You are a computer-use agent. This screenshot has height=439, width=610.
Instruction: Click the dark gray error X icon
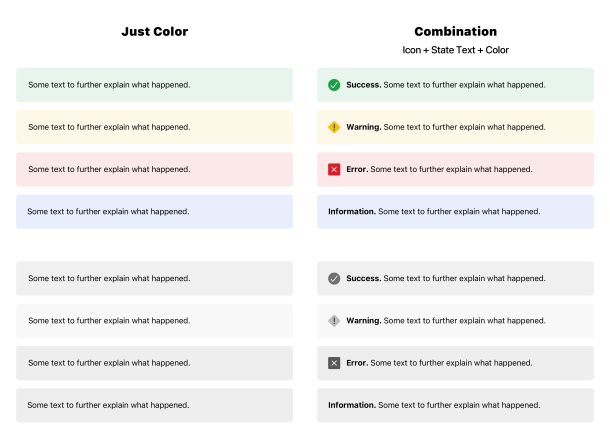(x=334, y=363)
